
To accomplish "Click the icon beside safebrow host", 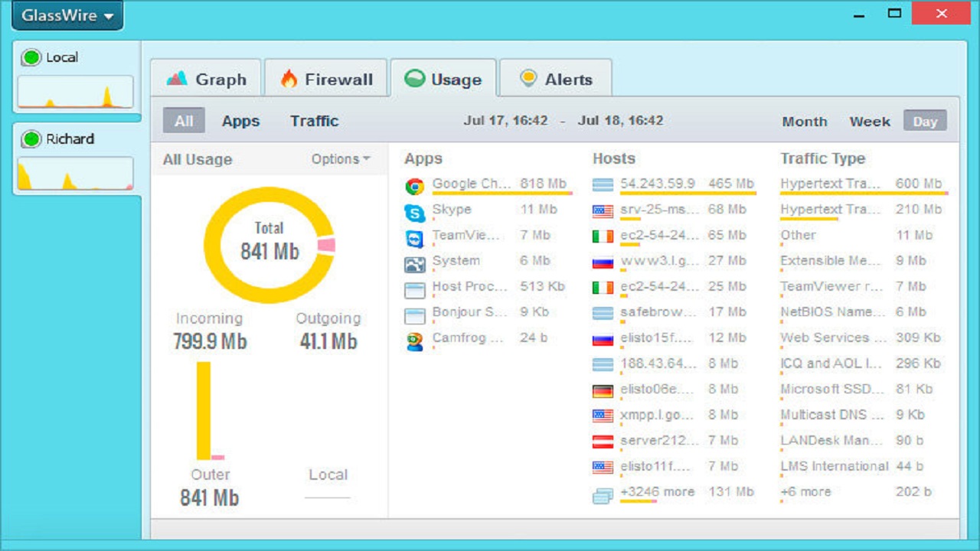I will pyautogui.click(x=603, y=313).
